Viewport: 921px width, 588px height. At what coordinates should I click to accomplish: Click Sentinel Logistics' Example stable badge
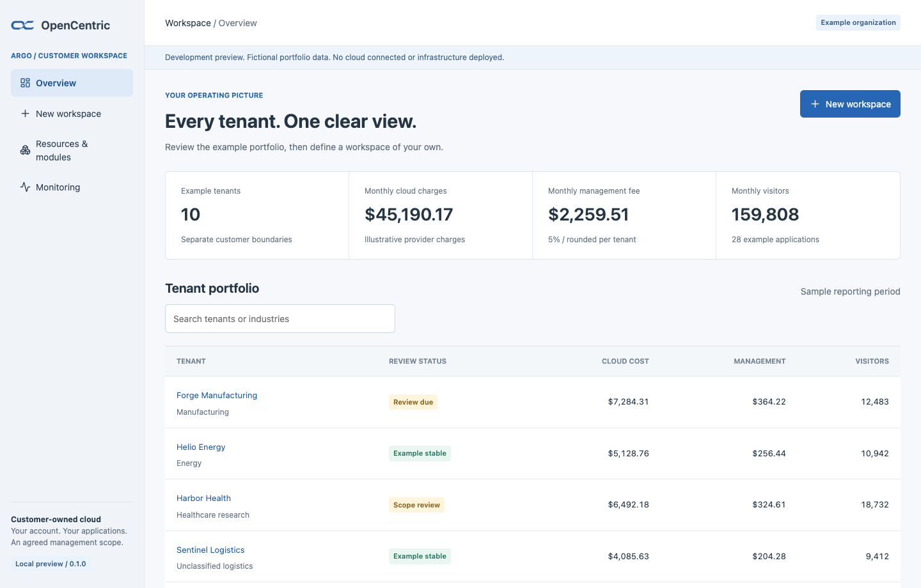420,557
